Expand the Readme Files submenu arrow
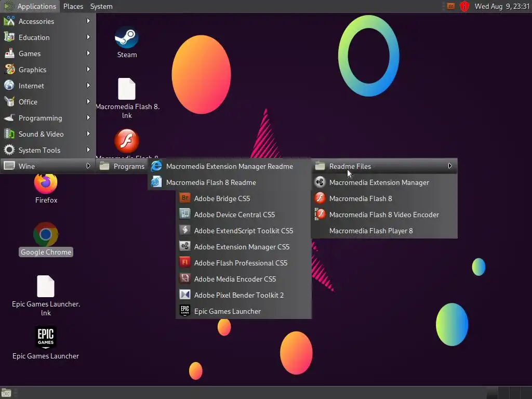532x399 pixels. pyautogui.click(x=450, y=166)
